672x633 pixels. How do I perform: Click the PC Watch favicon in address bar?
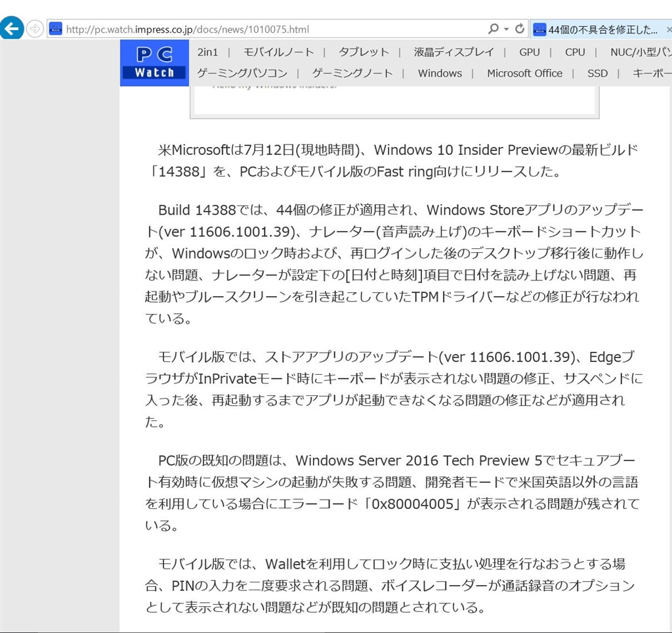[56, 29]
